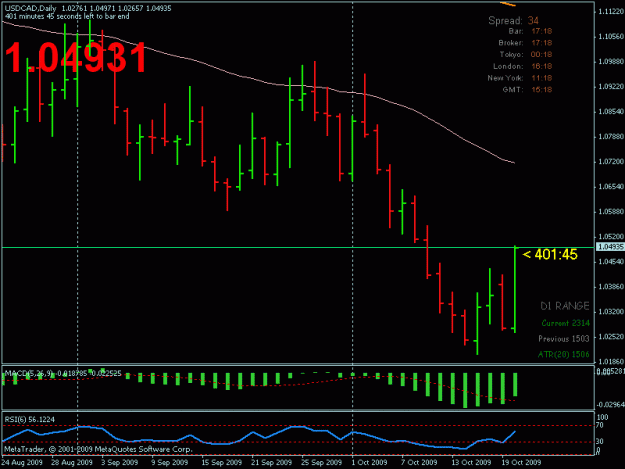Screen dimensions: 625x469
Task: Click the RSI(6) 56.1224 indicator label
Action: tap(29, 419)
